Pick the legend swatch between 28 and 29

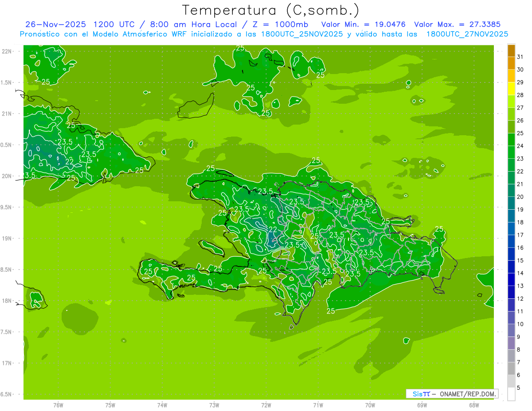pos(511,89)
